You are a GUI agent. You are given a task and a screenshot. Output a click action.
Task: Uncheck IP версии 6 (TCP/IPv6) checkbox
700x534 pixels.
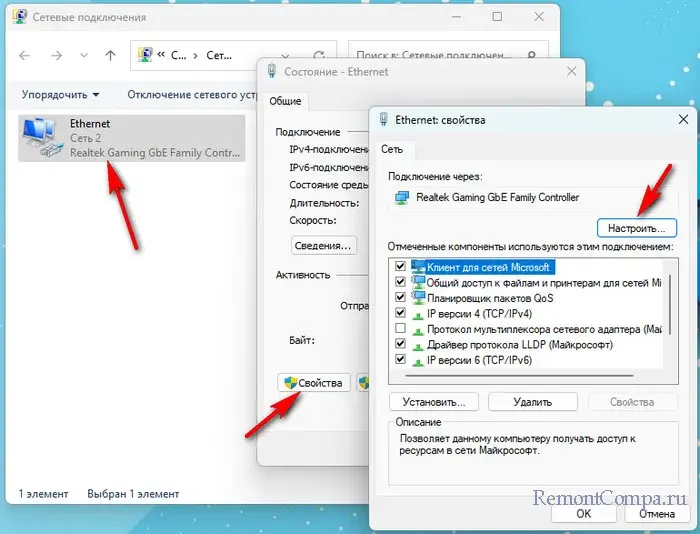coord(400,359)
